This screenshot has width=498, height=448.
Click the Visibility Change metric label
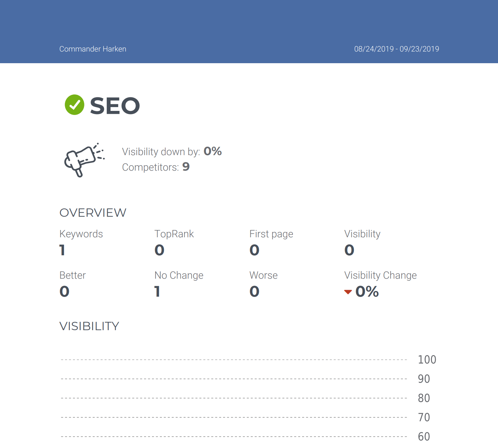click(x=380, y=275)
